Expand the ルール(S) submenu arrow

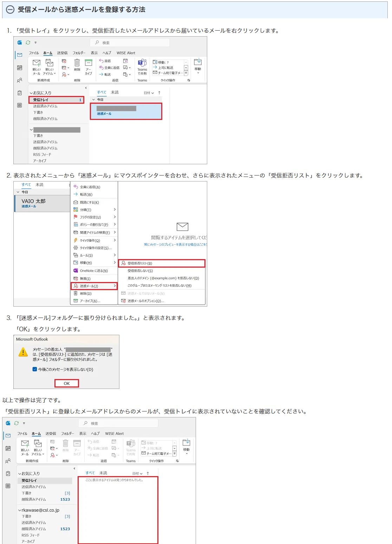[115, 255]
